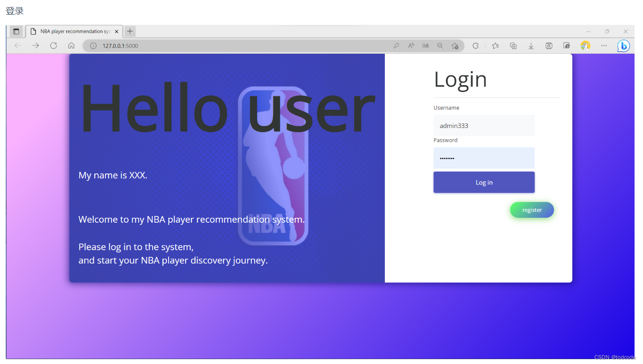643x364 pixels.
Task: Open Collections panel
Action: pyautogui.click(x=513, y=45)
